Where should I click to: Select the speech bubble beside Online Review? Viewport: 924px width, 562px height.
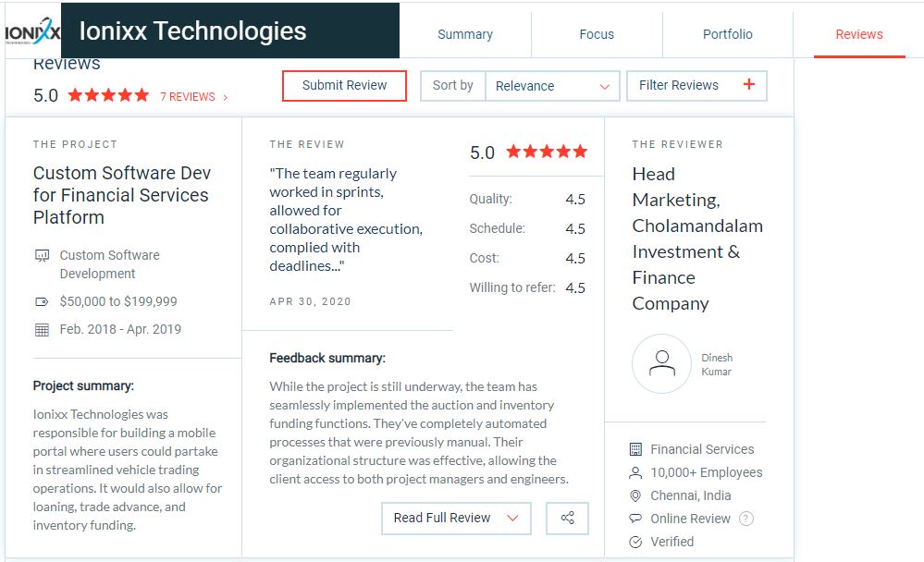635,519
